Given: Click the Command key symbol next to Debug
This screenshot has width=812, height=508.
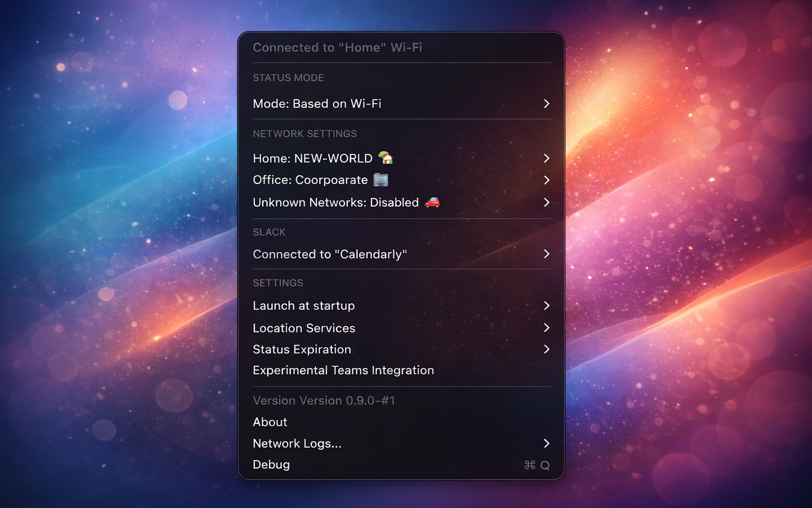Looking at the screenshot, I should tap(529, 465).
